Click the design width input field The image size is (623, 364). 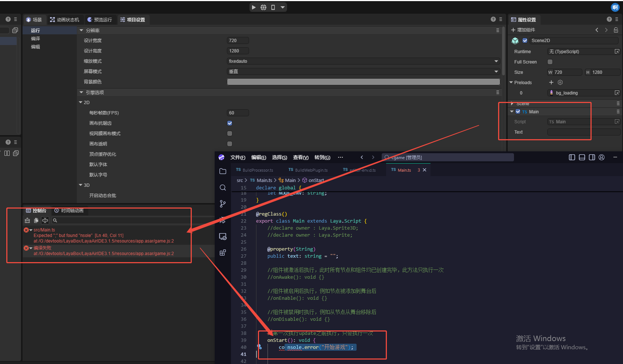point(238,41)
